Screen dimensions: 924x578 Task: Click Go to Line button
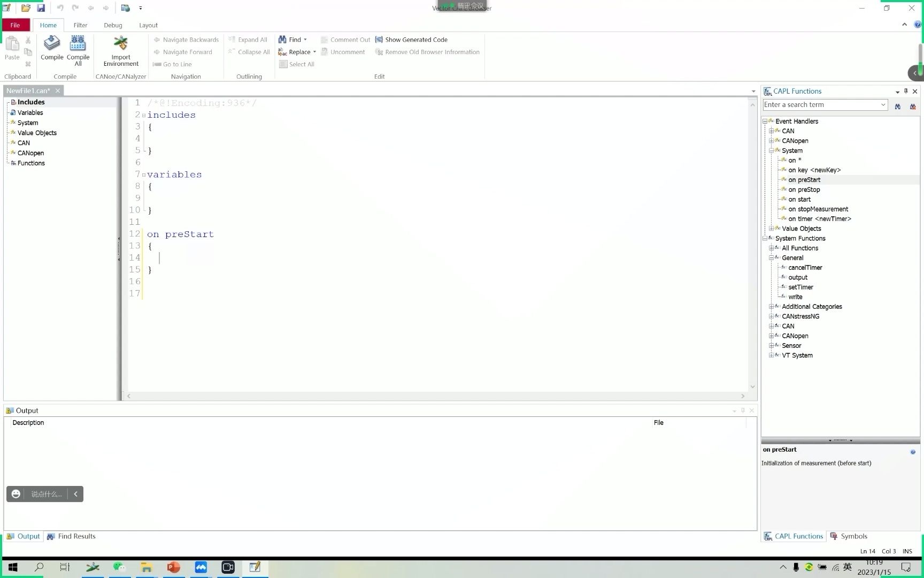[x=172, y=64]
